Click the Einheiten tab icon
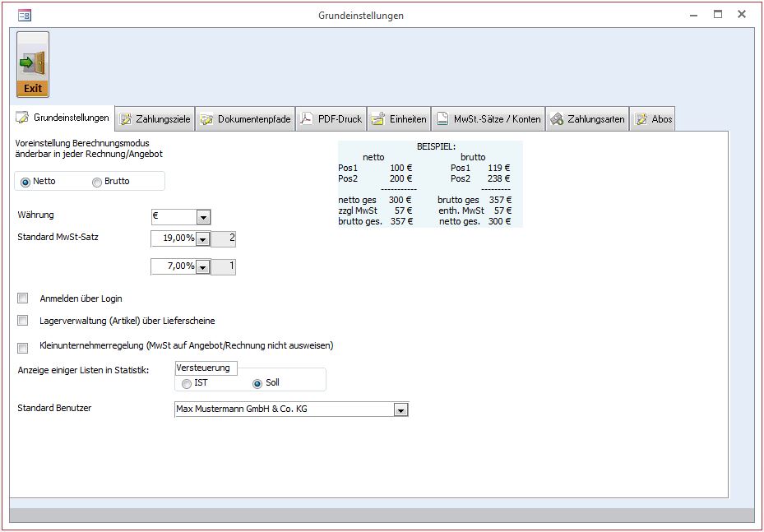This screenshot has width=764, height=532. pyautogui.click(x=378, y=119)
